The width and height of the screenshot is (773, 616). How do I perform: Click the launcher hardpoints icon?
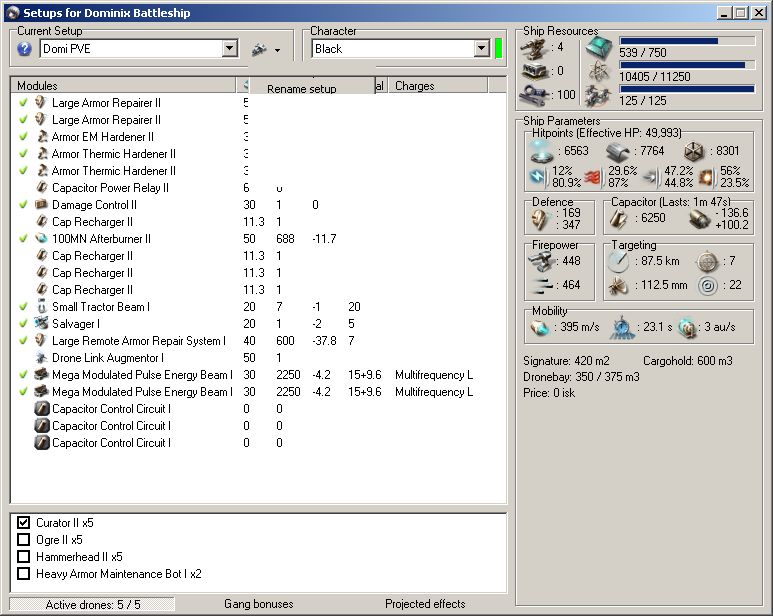pyautogui.click(x=535, y=71)
